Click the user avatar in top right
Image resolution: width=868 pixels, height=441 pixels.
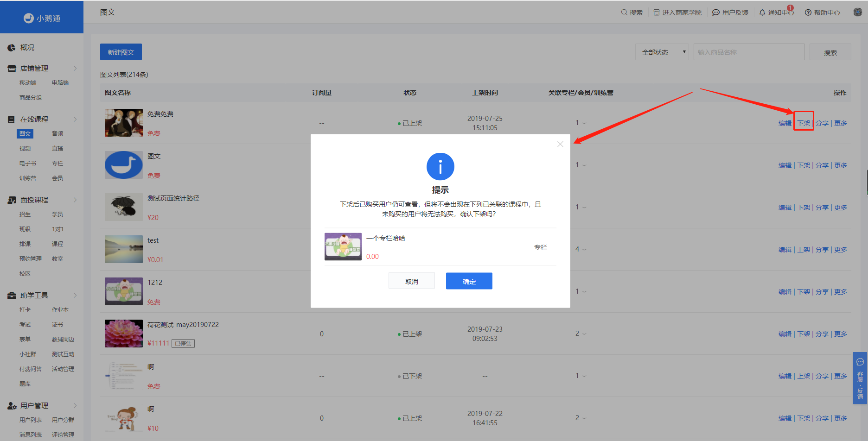pyautogui.click(x=858, y=12)
